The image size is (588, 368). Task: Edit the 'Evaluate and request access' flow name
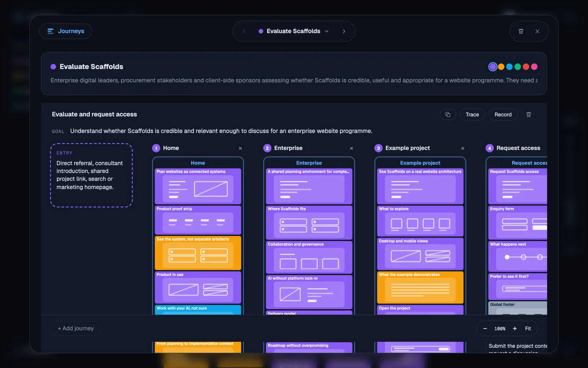point(94,114)
